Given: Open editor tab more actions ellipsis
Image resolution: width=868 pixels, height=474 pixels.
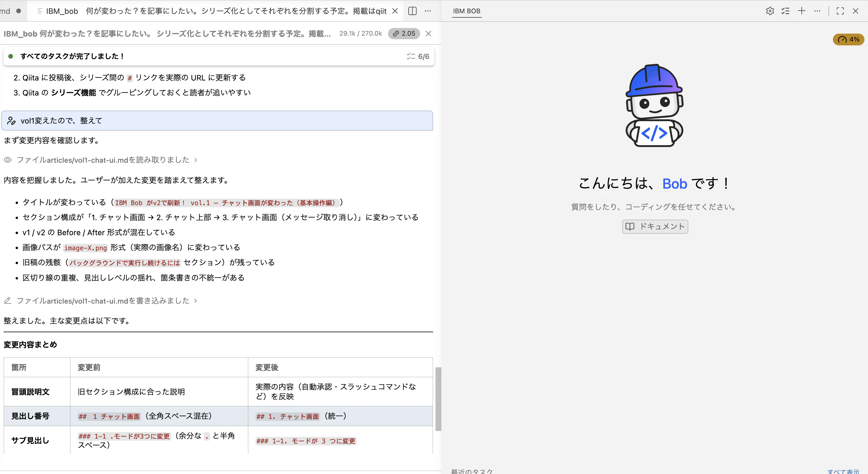Looking at the screenshot, I should pyautogui.click(x=428, y=11).
